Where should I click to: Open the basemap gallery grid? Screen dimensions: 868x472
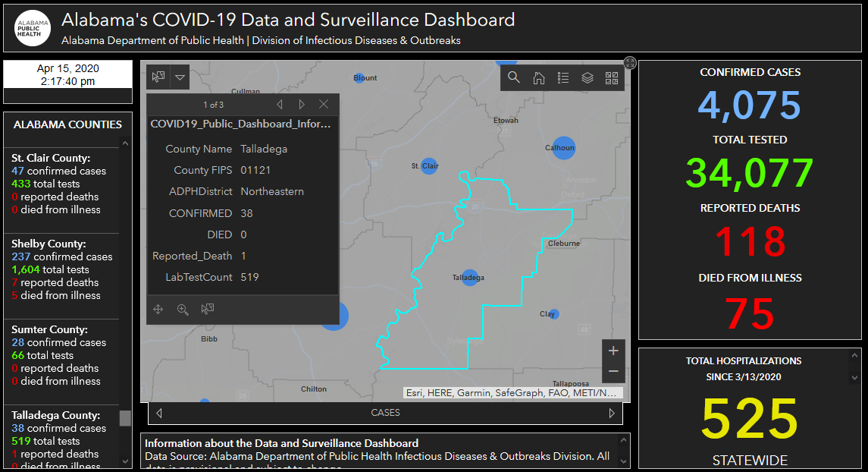click(612, 77)
